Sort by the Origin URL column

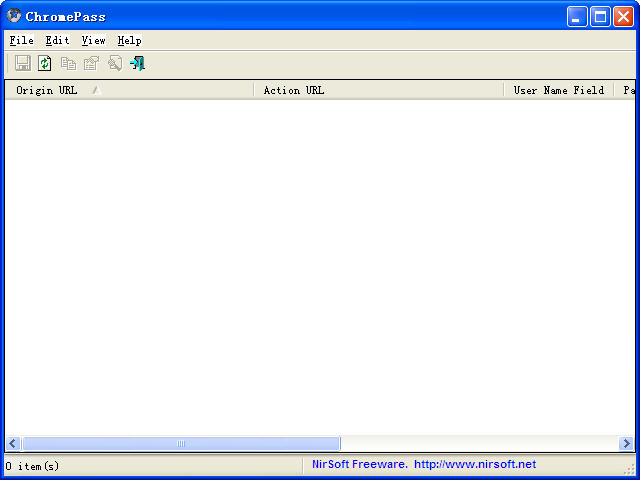coord(129,90)
